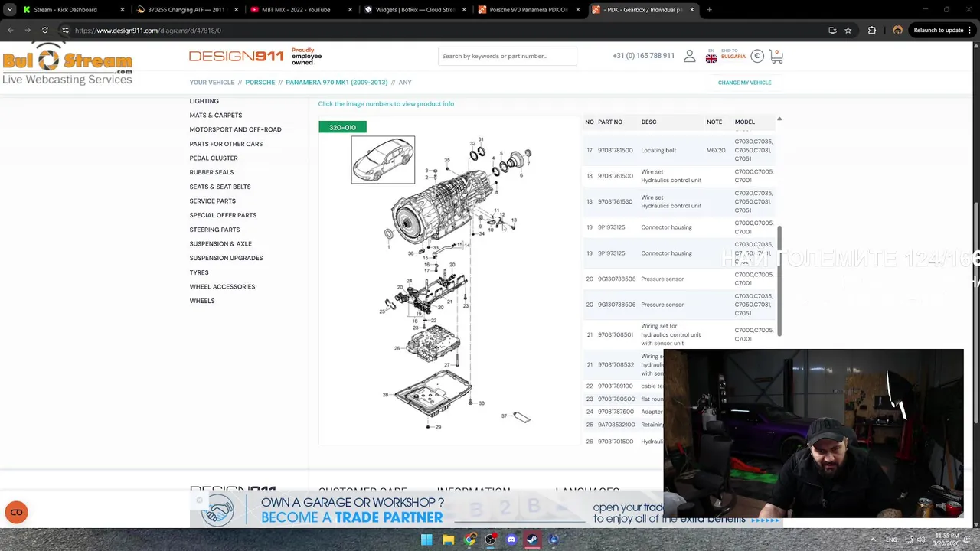980x551 pixels.
Task: Open the Wheels category
Action: coord(202,301)
